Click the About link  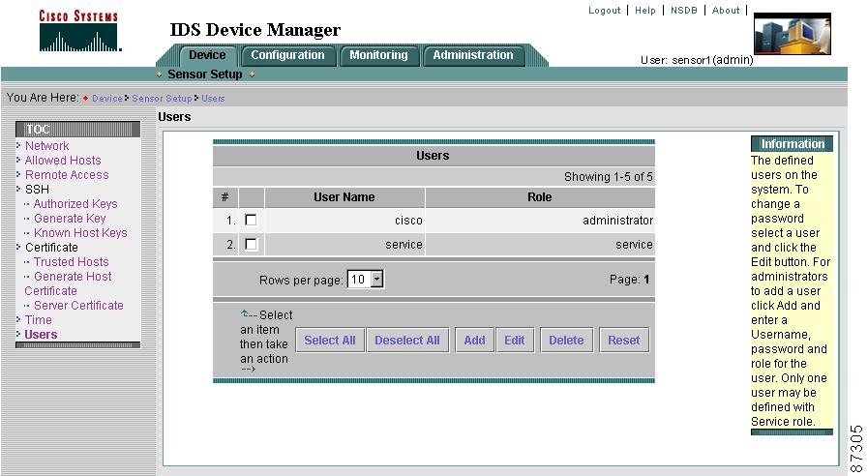pyautogui.click(x=725, y=11)
